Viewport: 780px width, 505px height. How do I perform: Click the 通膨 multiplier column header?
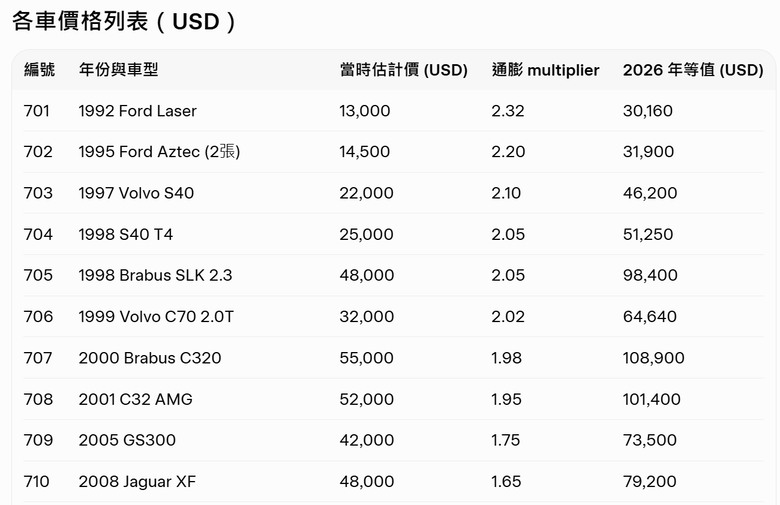pyautogui.click(x=545, y=70)
